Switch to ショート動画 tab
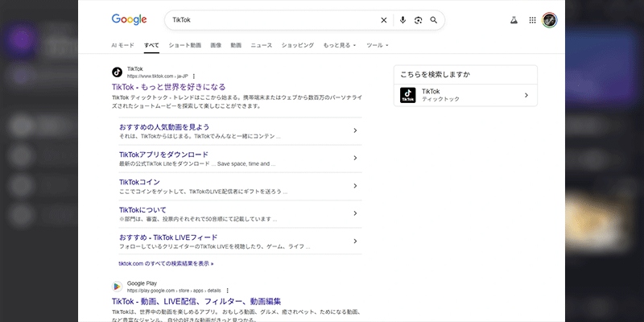The width and height of the screenshot is (644, 322). 185,45
